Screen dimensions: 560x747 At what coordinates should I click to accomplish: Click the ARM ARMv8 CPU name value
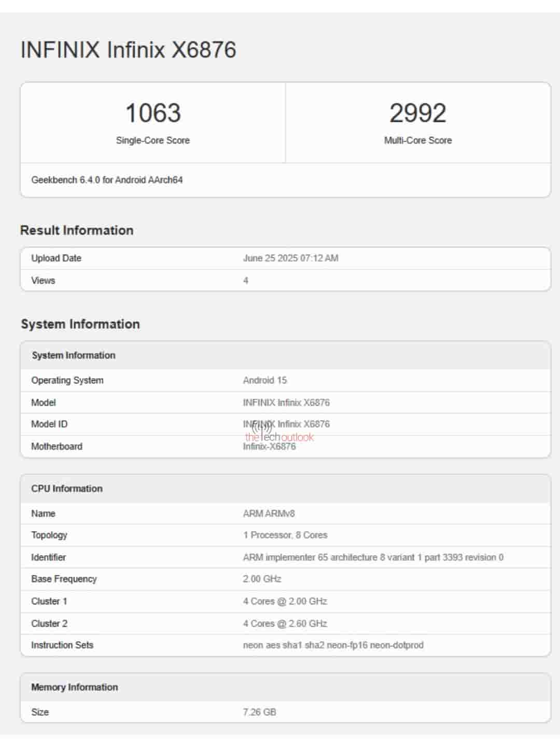pos(269,514)
